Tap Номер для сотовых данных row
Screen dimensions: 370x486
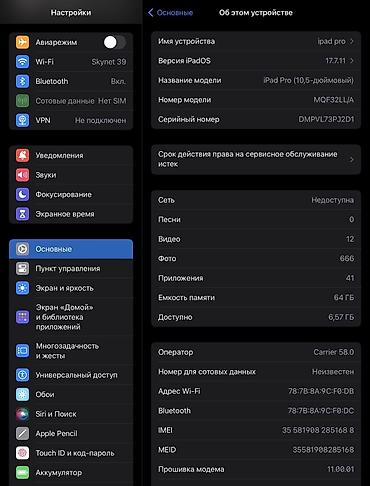256,372
